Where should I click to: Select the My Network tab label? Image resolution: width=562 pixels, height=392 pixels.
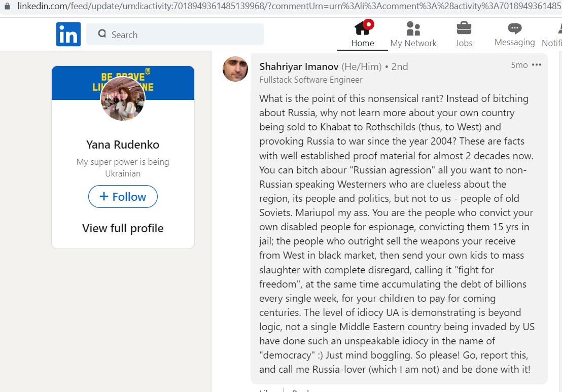pos(413,43)
